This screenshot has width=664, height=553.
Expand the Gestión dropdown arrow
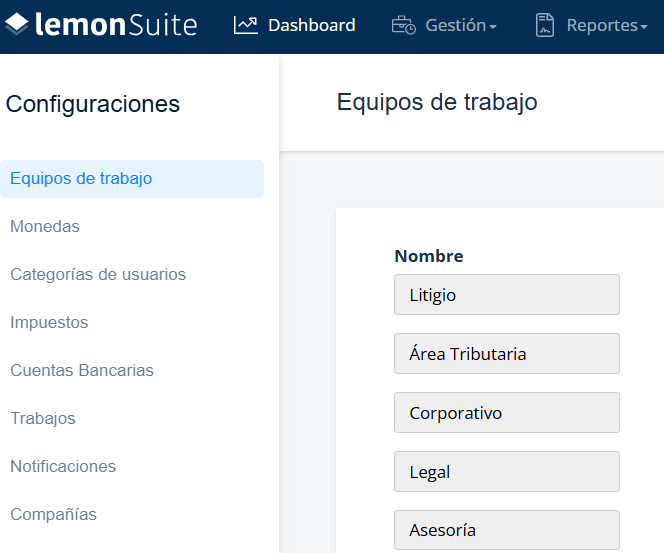tap(492, 27)
